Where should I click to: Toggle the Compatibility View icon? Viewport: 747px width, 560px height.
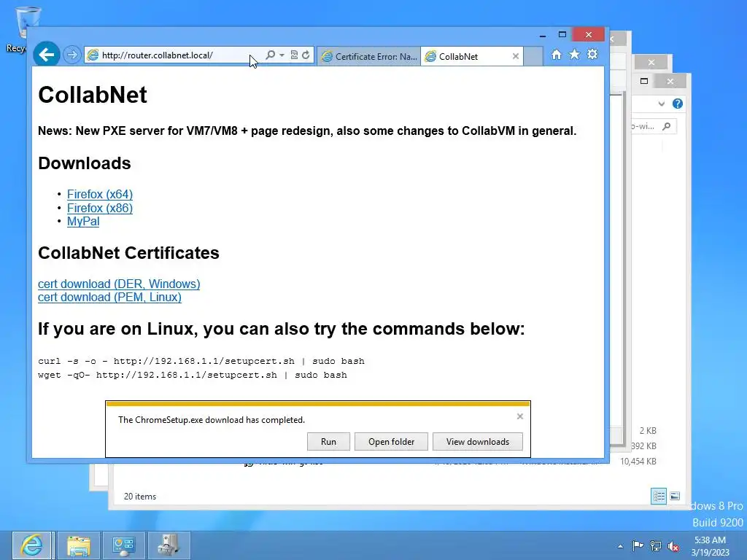tap(294, 55)
